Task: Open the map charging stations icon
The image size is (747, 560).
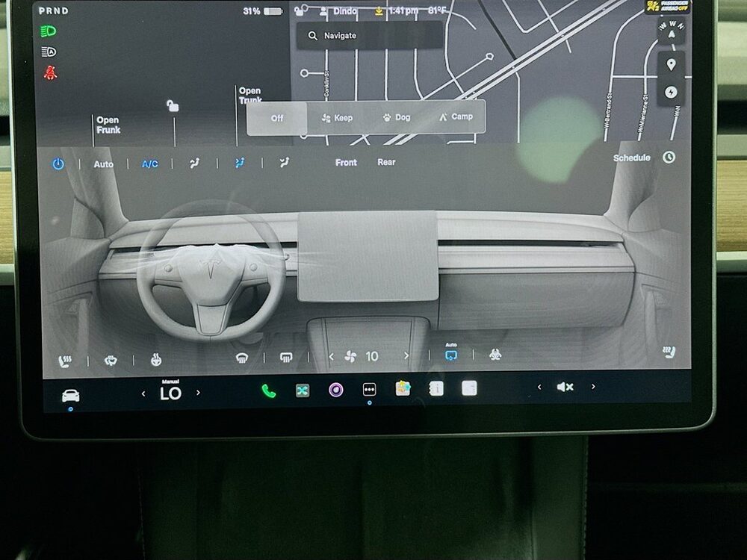Action: [x=671, y=92]
